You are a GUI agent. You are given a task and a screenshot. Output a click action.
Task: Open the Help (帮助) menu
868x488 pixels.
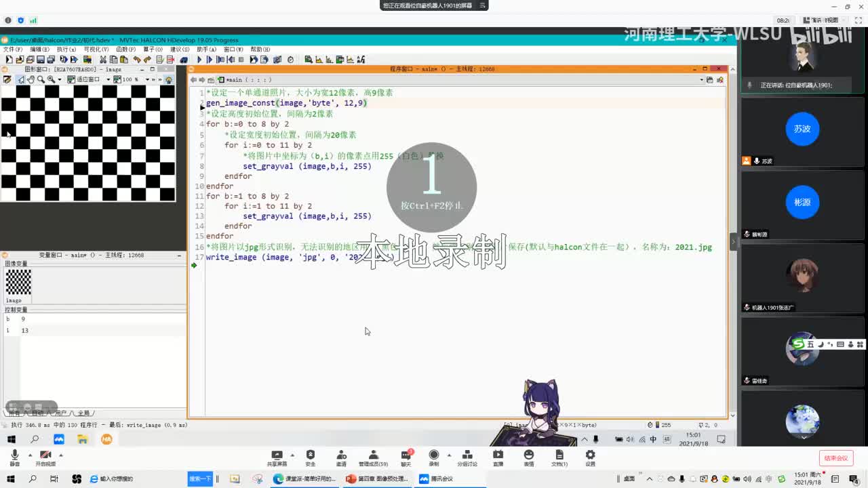coord(260,49)
